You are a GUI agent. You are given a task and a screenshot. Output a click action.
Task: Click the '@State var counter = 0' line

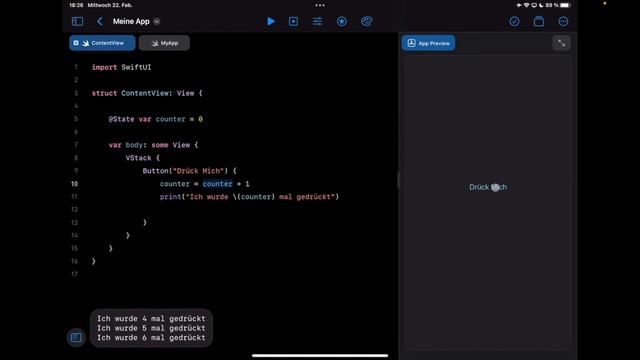tap(156, 119)
